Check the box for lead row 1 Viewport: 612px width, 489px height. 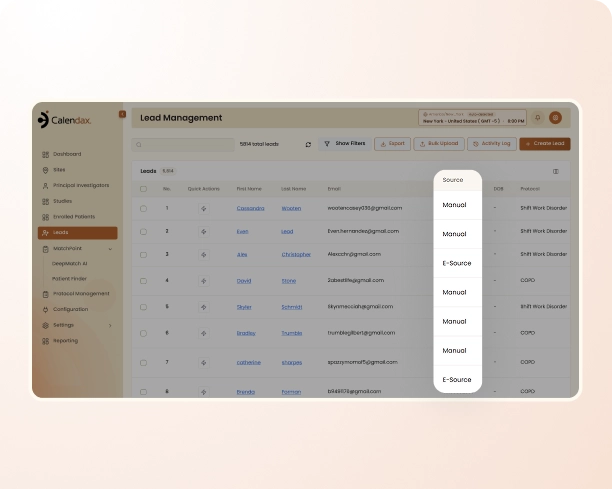pos(144,208)
